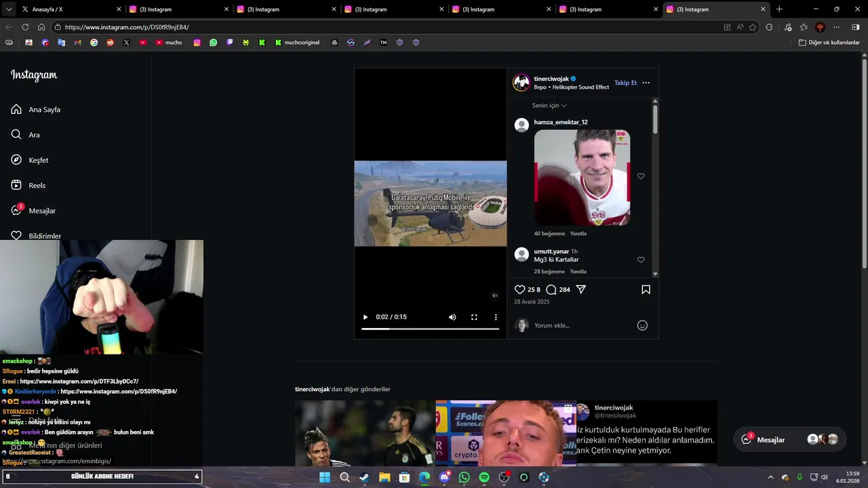Switch to 'Anasayfa / X' tab
The height and width of the screenshot is (488, 868).
tap(71, 9)
